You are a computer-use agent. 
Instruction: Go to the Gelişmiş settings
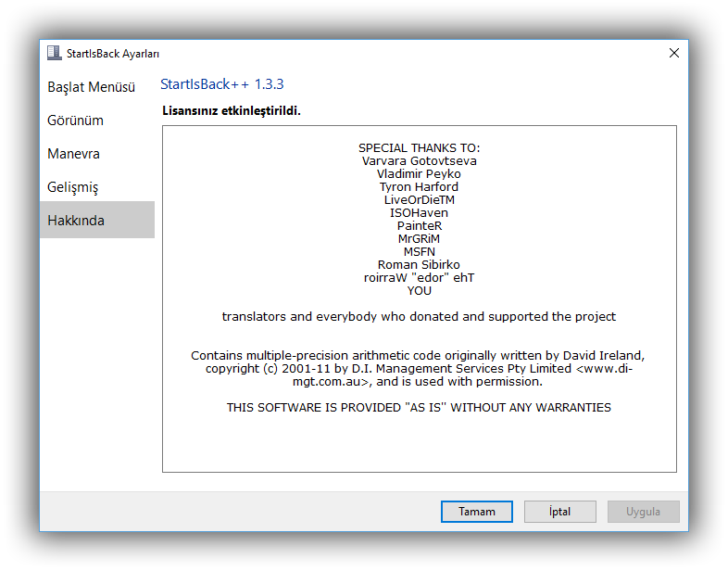(73, 187)
